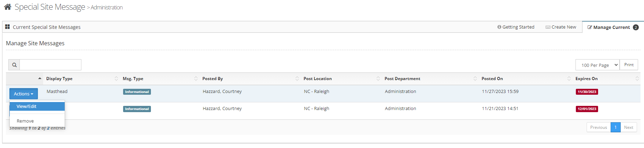This screenshot has height=148, width=644.
Task: Sort by Posted By column arrows
Action: (x=297, y=79)
